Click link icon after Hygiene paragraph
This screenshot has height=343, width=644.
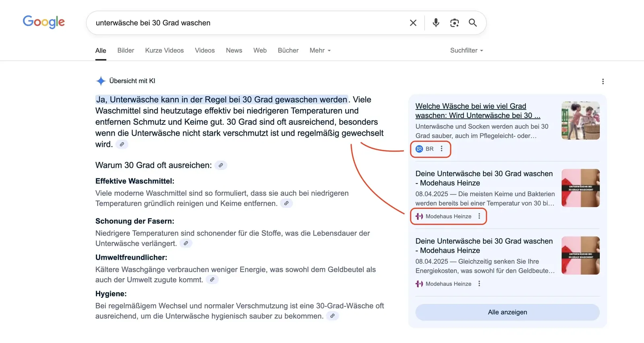click(332, 316)
